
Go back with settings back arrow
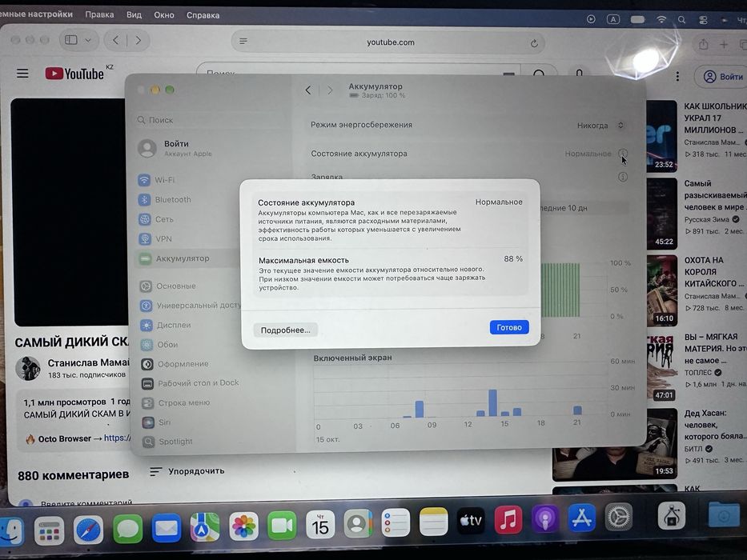[x=308, y=90]
